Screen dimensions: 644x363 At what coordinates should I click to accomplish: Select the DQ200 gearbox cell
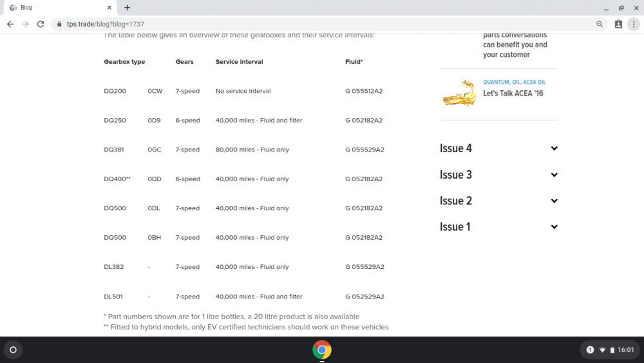coord(115,91)
